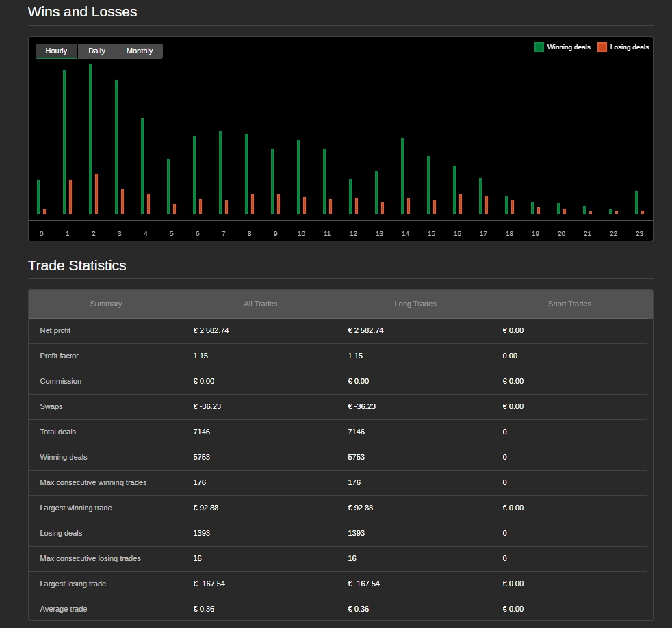Click the green winning bar at hour 14
The width and height of the screenshot is (672, 628).
click(x=402, y=176)
